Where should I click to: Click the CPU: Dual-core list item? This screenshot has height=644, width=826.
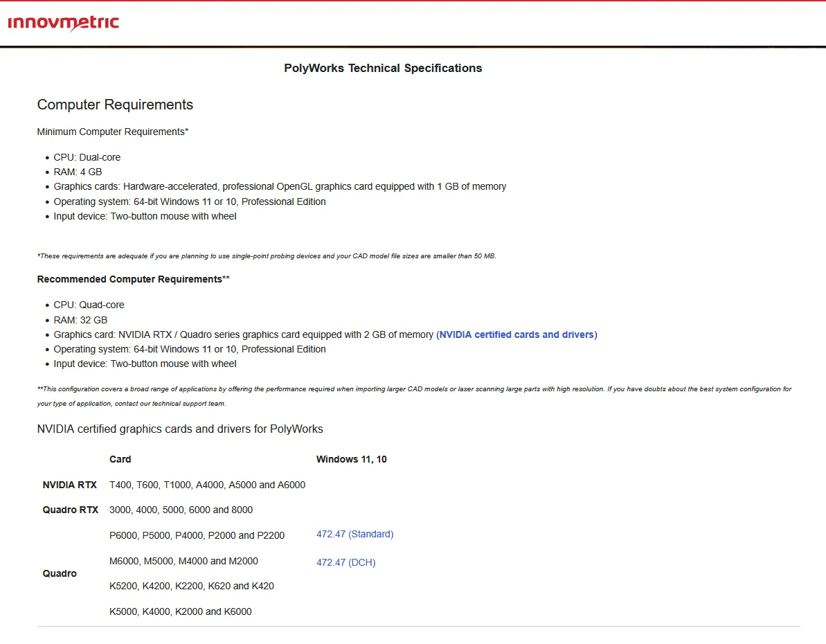click(x=87, y=157)
